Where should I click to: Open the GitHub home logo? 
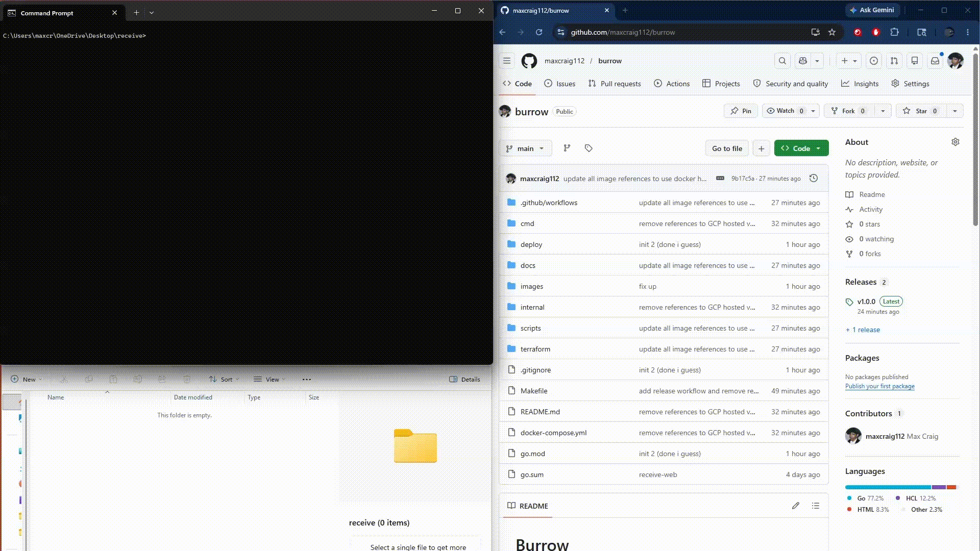(x=529, y=61)
